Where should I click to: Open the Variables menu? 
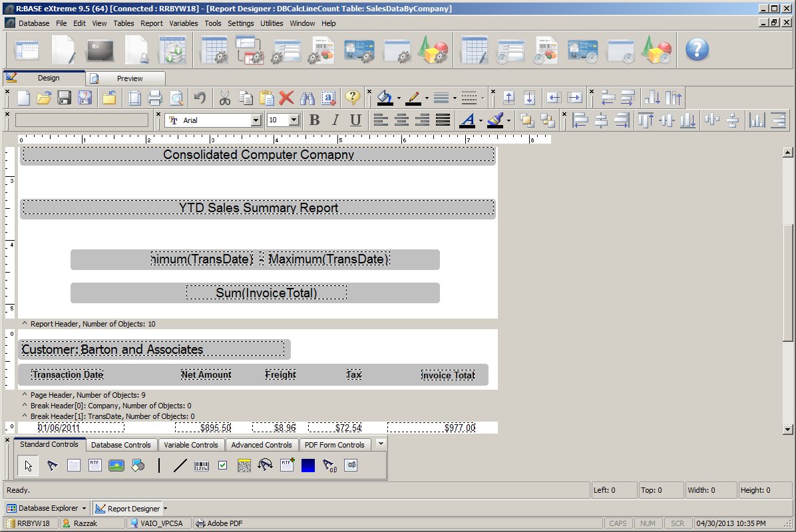(184, 23)
